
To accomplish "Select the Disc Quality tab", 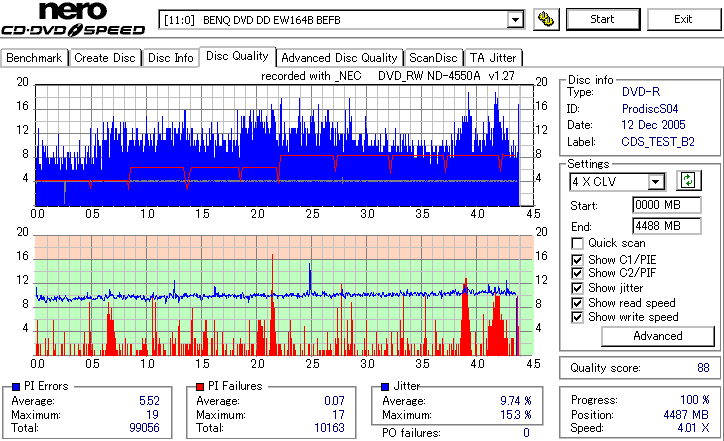I will coord(237,56).
